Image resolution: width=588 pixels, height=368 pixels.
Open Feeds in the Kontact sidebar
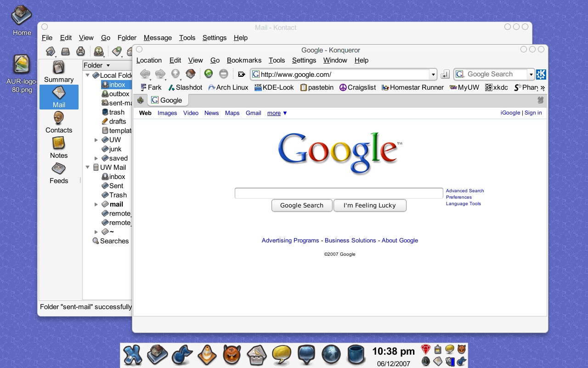click(x=59, y=173)
